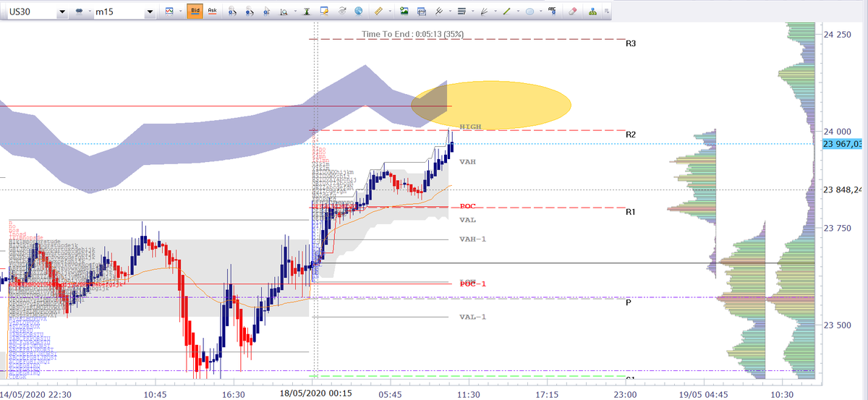Screen dimensions: 868x400
Task: Select the eraser tool
Action: [x=573, y=11]
